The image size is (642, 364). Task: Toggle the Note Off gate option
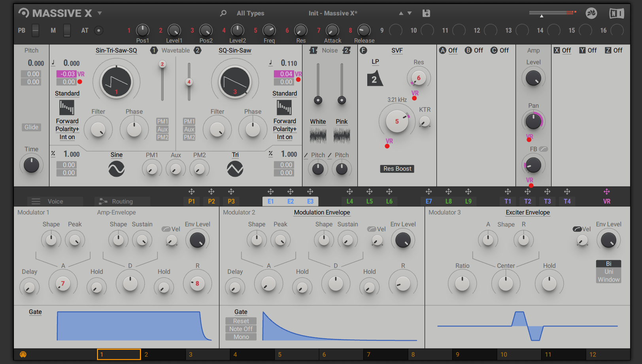coord(241,329)
